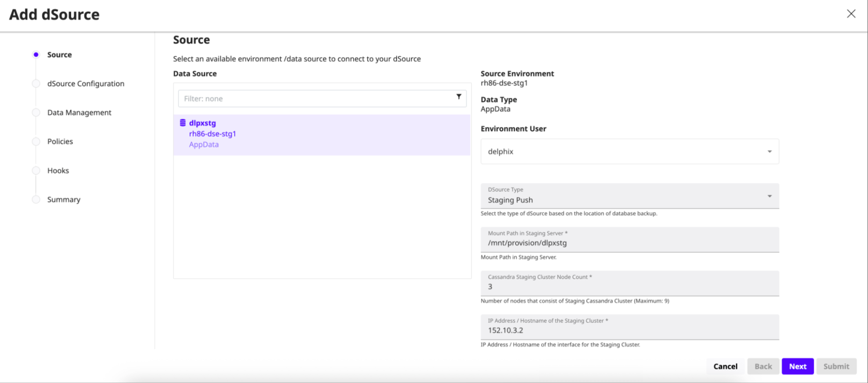
Task: Click the Policies step circle
Action: (x=36, y=141)
